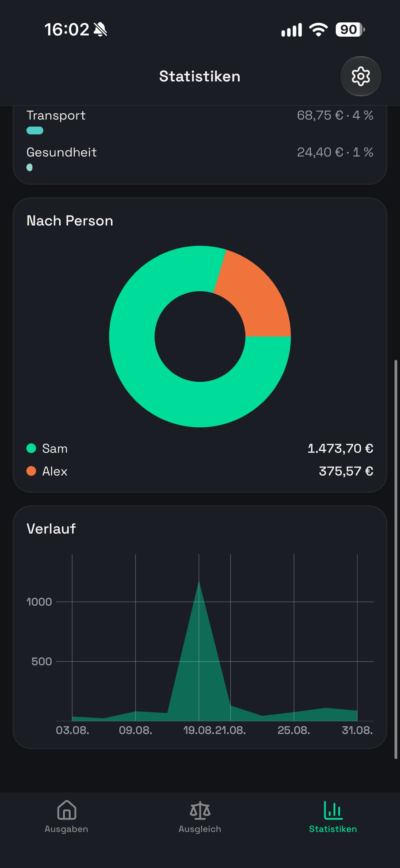Tap the Sam legend name

(55, 449)
